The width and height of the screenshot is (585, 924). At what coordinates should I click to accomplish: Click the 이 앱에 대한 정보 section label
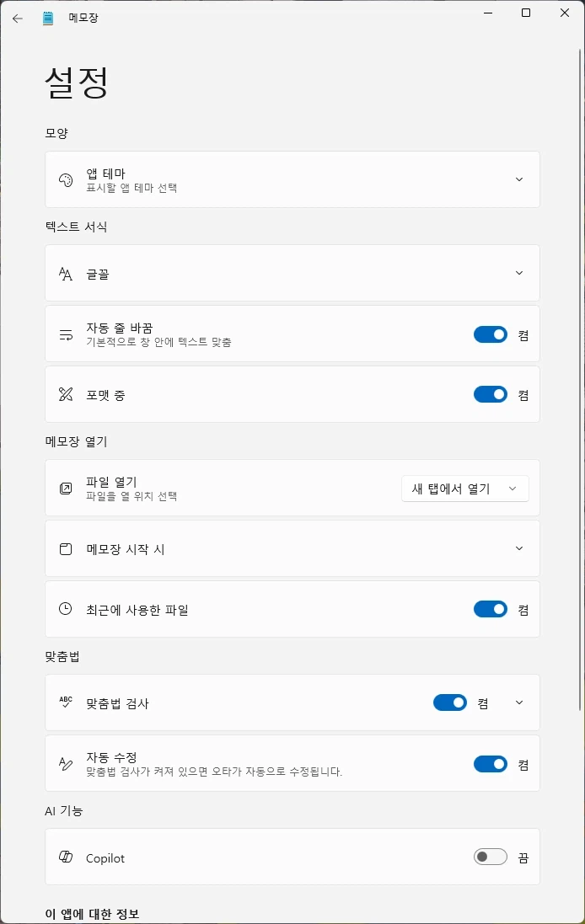[91, 913]
